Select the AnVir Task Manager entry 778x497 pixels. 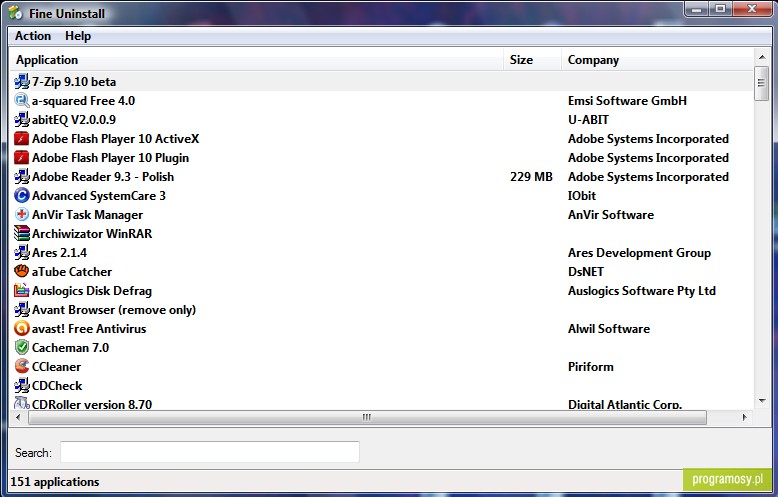click(382, 215)
